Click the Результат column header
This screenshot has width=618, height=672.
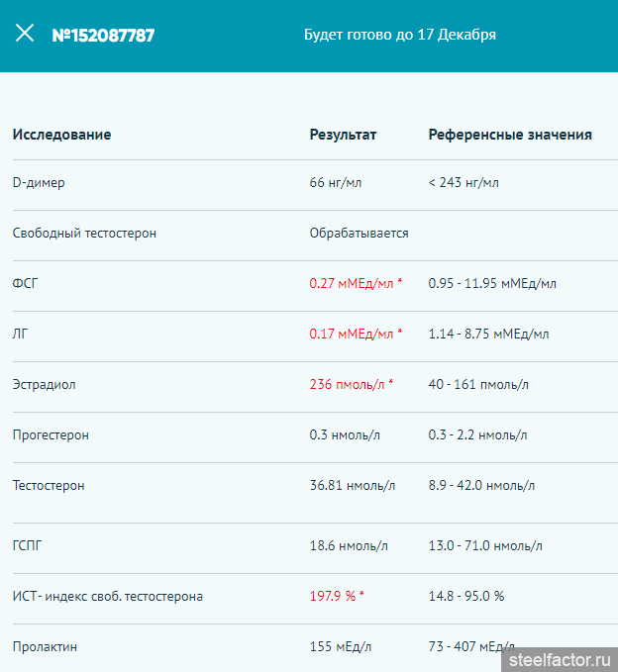click(343, 135)
